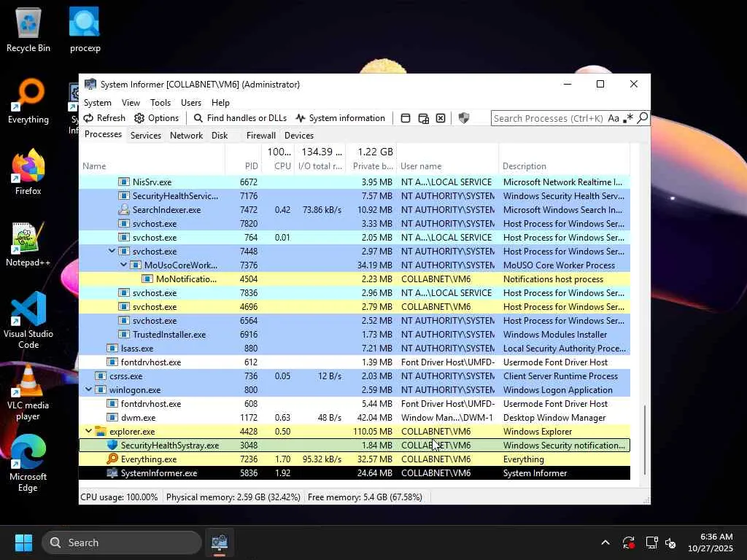Viewport: 747px width, 560px height.
Task: Open the Tools menu
Action: (160, 103)
